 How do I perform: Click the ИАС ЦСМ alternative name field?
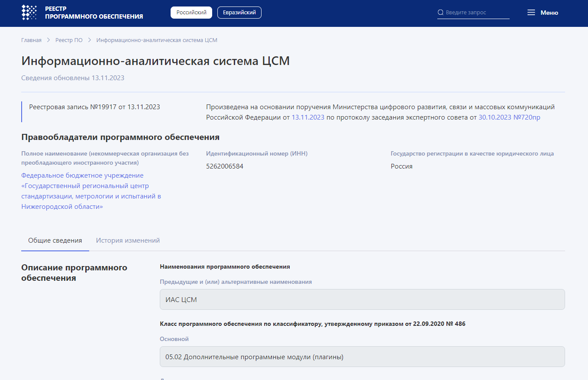click(x=362, y=299)
